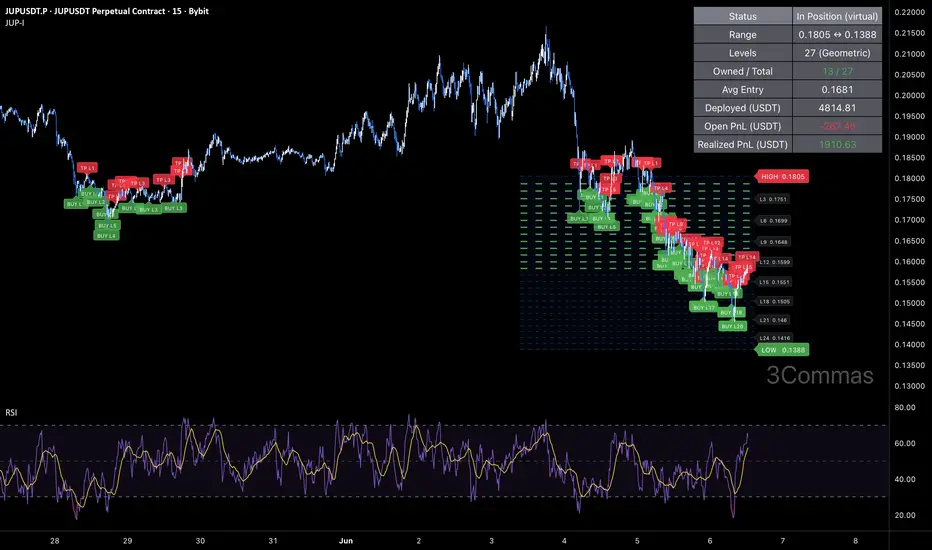This screenshot has width=932, height=550.
Task: Click the red TP L9 marker
Action: coord(675,224)
